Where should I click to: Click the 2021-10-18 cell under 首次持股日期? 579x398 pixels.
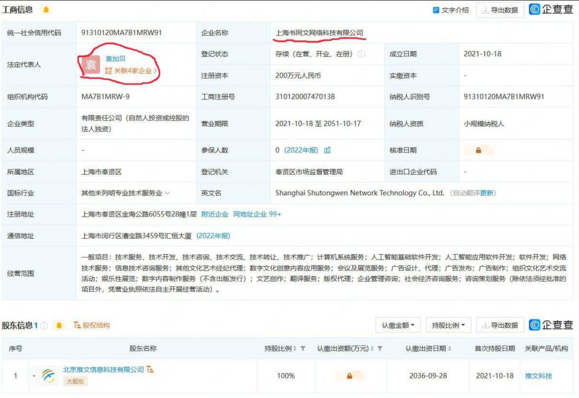point(495,376)
